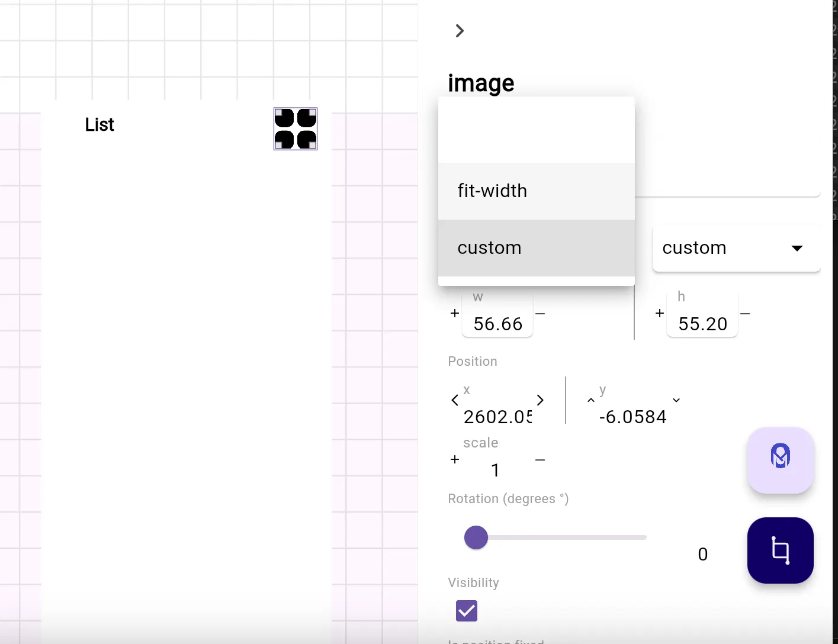
Task: Increase width with the plus icon
Action: click(x=455, y=313)
